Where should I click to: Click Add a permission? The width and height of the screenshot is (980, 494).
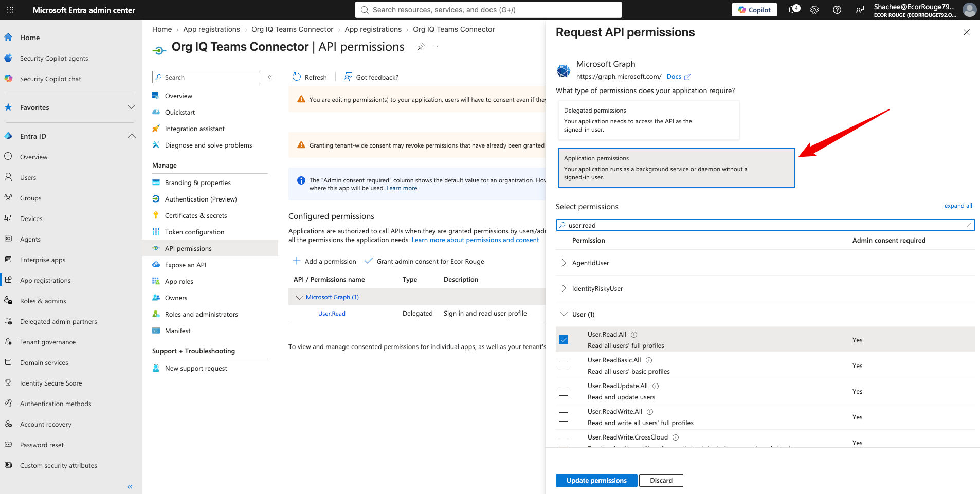pyautogui.click(x=324, y=261)
